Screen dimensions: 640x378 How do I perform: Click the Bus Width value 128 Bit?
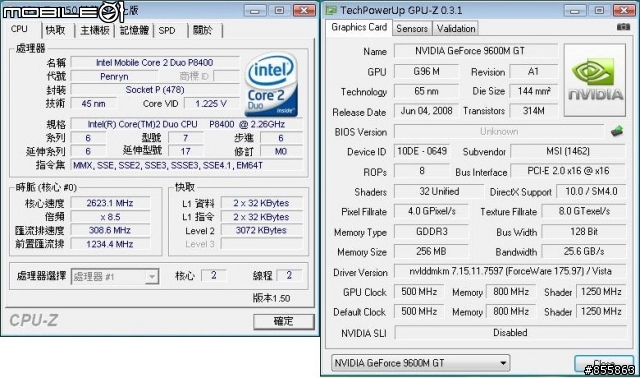(x=584, y=231)
